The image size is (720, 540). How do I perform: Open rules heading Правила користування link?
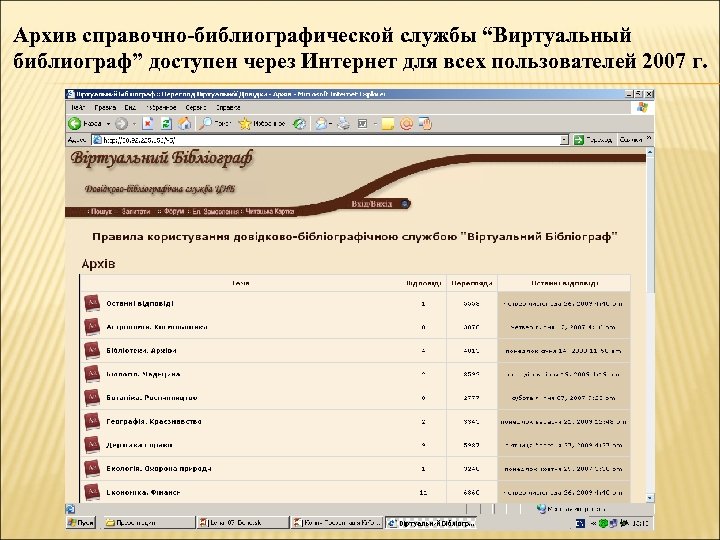coord(354,237)
